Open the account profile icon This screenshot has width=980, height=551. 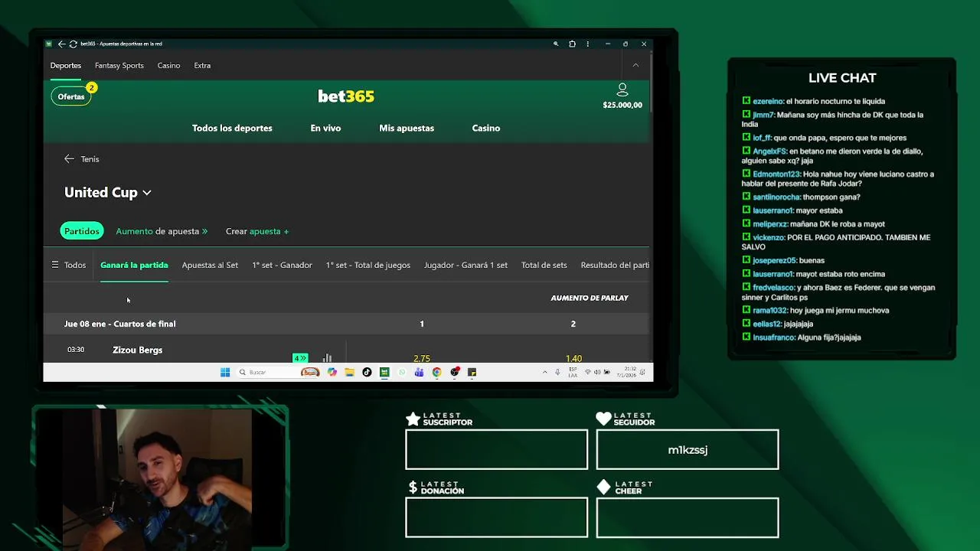[x=622, y=90]
